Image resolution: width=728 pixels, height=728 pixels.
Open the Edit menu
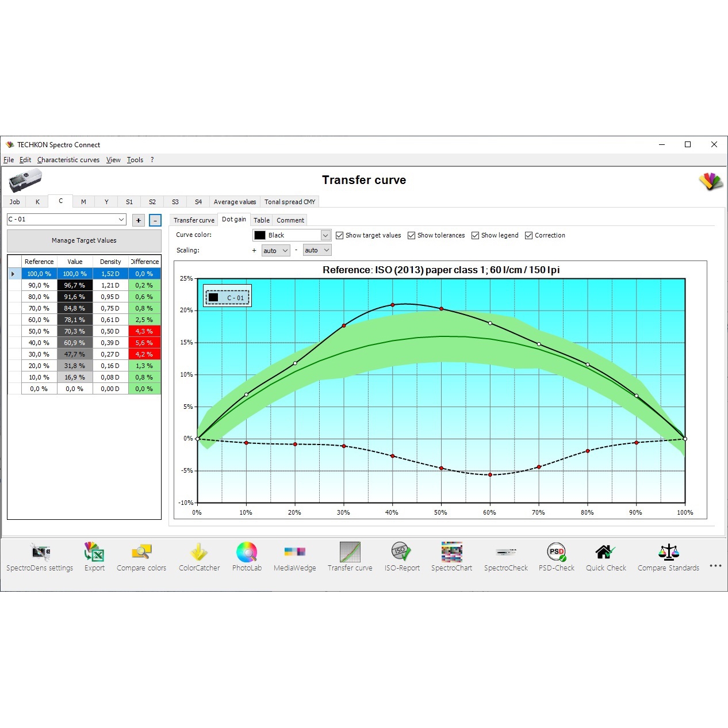coord(25,160)
